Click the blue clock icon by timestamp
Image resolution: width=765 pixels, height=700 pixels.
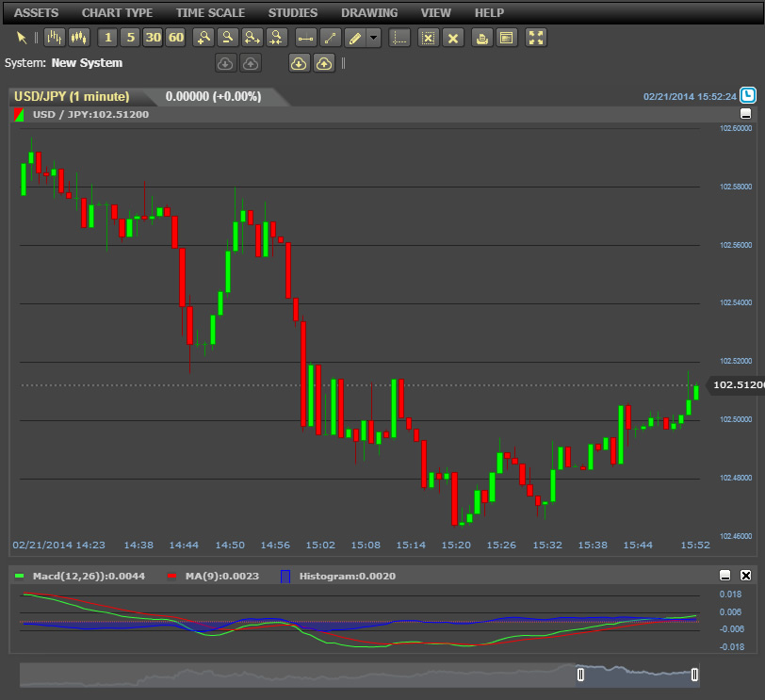point(748,95)
